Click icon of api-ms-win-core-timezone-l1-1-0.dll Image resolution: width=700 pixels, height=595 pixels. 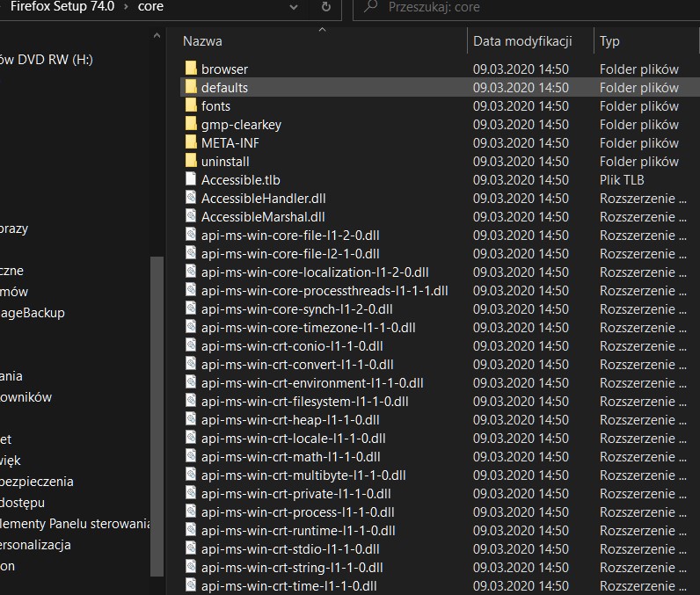(191, 326)
